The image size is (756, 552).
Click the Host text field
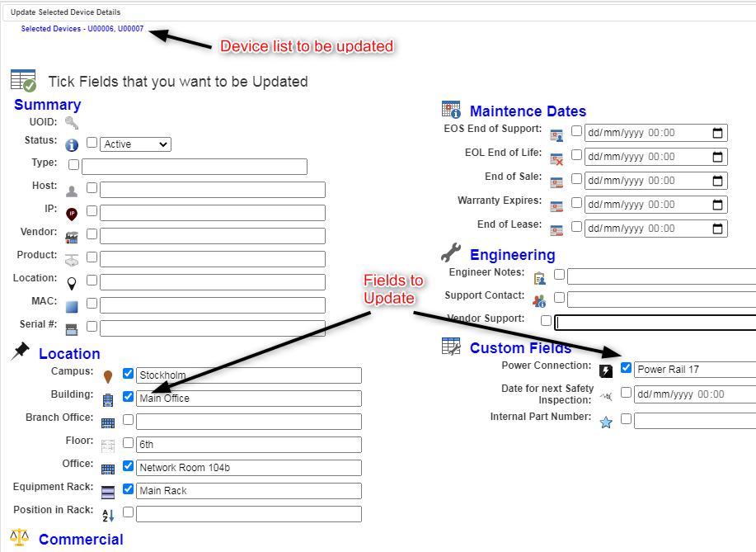click(x=213, y=190)
